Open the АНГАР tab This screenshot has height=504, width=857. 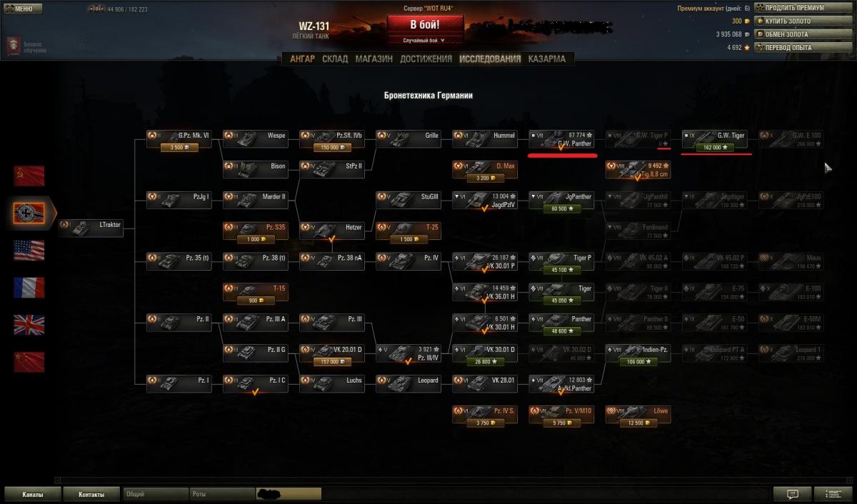[302, 59]
